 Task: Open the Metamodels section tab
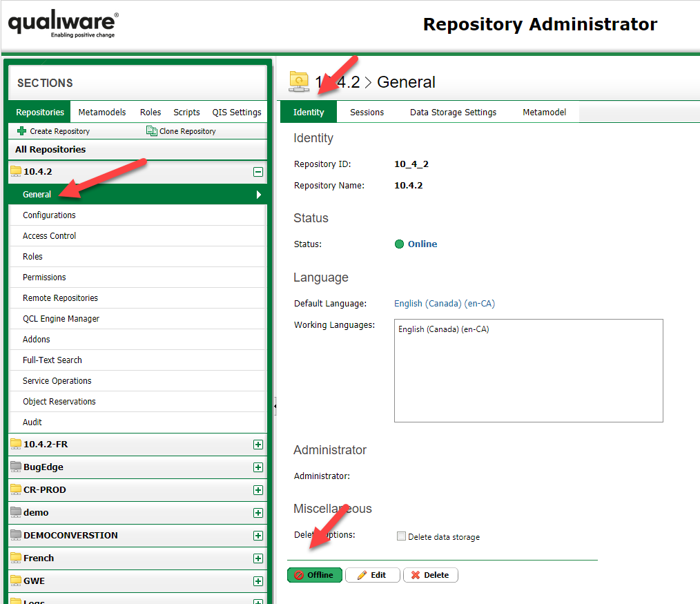[x=101, y=112]
